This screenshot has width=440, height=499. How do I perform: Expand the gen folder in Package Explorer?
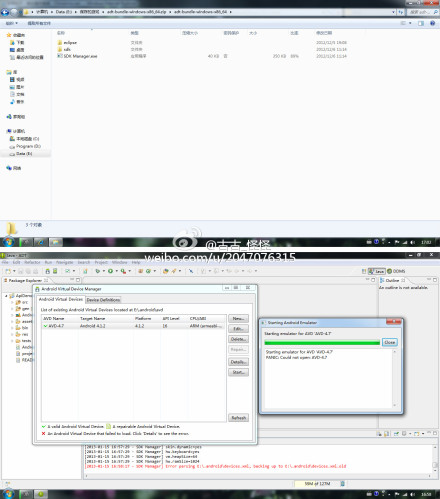pos(12,309)
